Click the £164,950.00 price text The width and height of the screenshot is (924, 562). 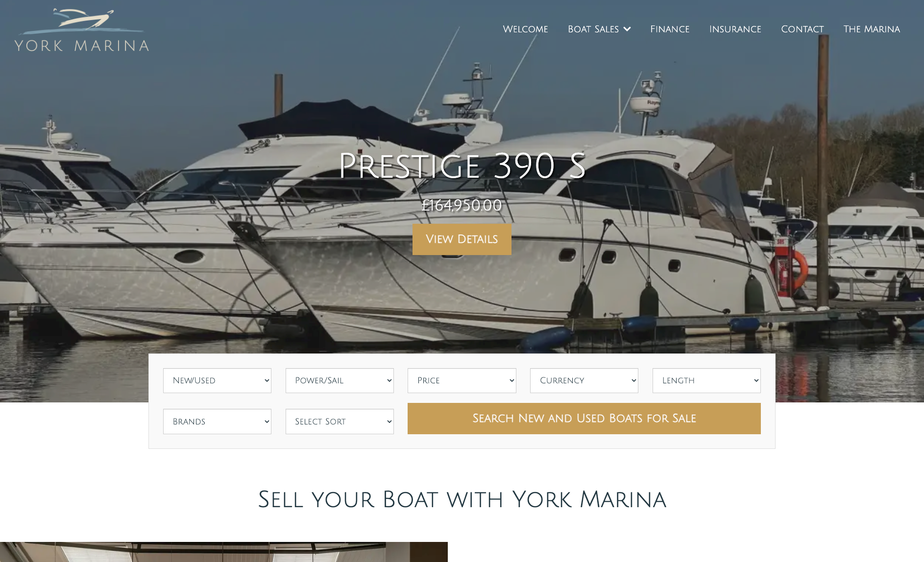pos(462,205)
